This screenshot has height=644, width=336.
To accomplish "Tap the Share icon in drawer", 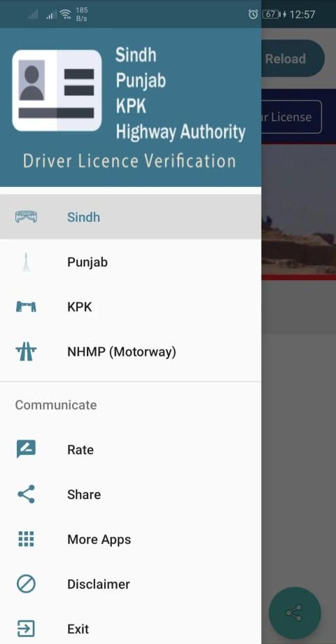I will pyautogui.click(x=26, y=494).
